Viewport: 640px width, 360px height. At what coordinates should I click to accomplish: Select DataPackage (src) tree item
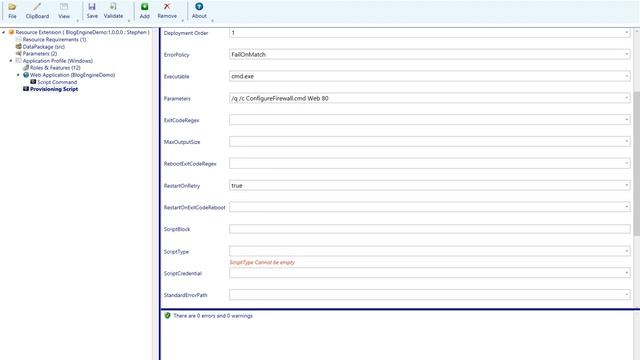[x=44, y=47]
